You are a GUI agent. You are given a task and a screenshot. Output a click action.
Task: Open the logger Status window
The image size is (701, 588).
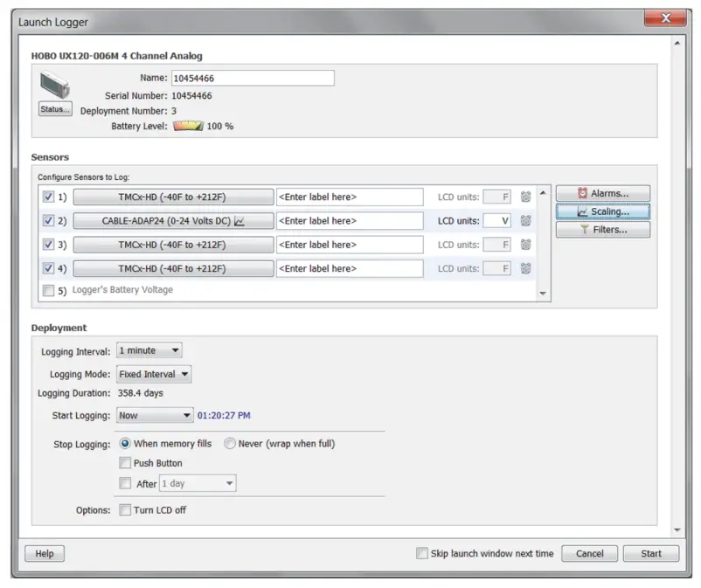pos(54,109)
